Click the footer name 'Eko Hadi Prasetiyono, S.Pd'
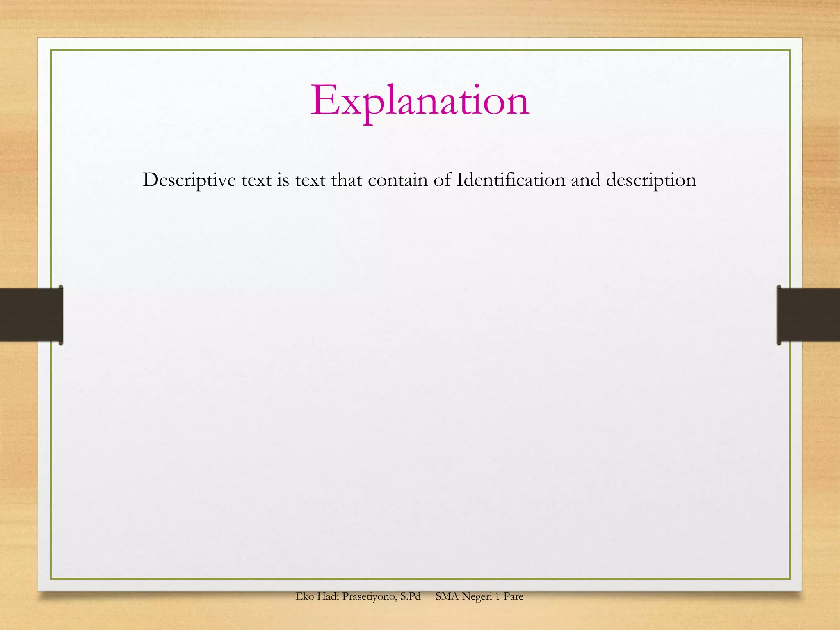Viewport: 840px width, 630px height. 358,596
